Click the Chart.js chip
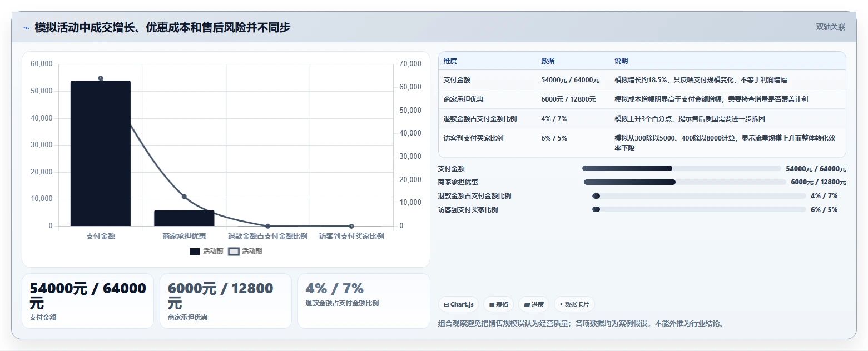 [458, 304]
